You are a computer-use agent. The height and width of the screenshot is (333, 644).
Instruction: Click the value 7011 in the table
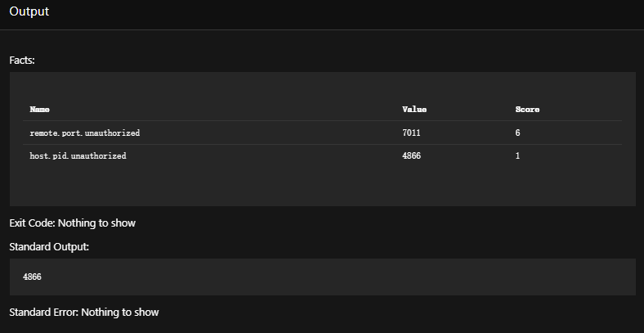click(x=411, y=133)
